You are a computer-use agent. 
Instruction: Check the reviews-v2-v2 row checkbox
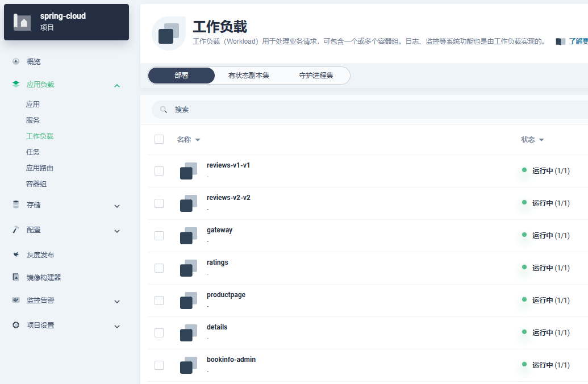(x=159, y=203)
